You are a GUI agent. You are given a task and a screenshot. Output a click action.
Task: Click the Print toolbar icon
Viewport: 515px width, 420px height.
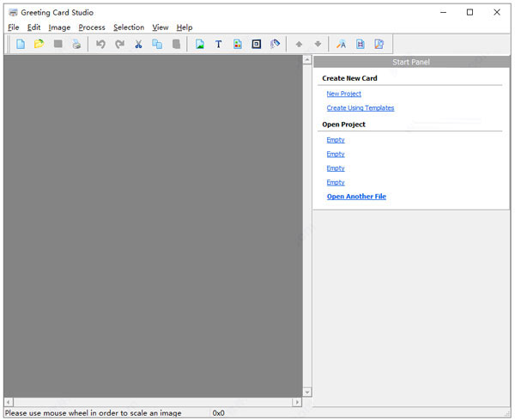(x=76, y=44)
